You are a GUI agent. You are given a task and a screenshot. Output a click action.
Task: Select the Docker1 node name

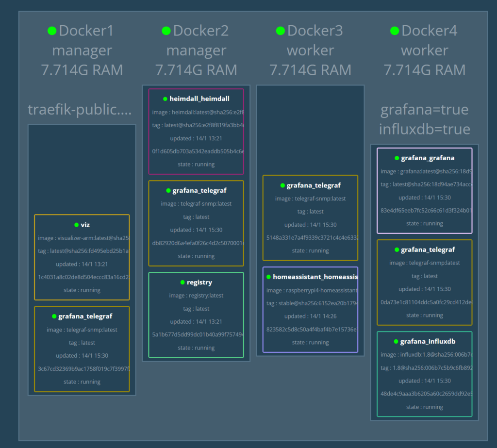(86, 31)
